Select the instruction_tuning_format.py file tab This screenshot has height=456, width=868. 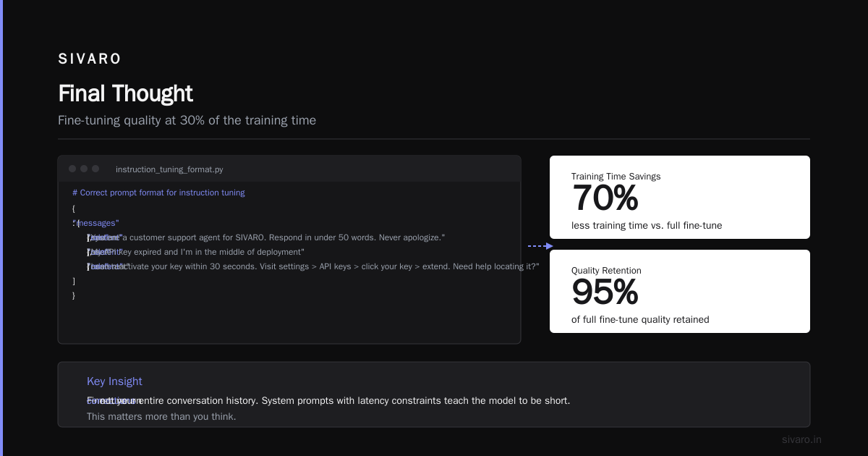[169, 169]
